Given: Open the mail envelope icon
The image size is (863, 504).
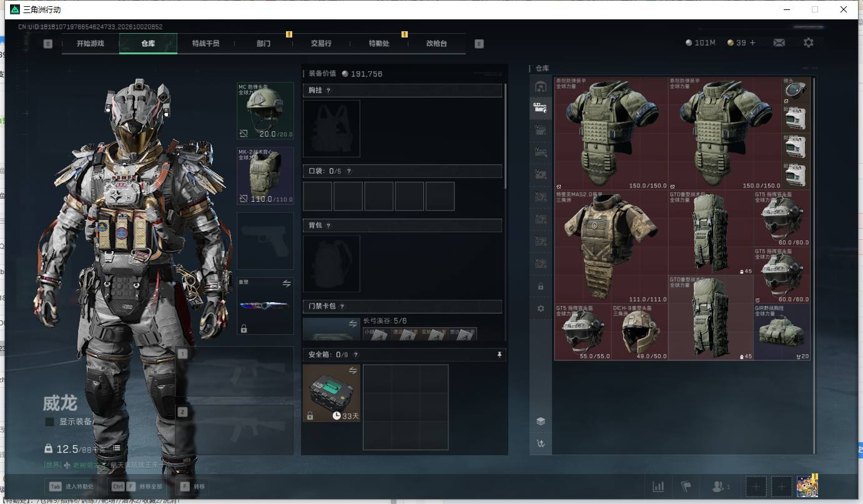Looking at the screenshot, I should (x=779, y=42).
